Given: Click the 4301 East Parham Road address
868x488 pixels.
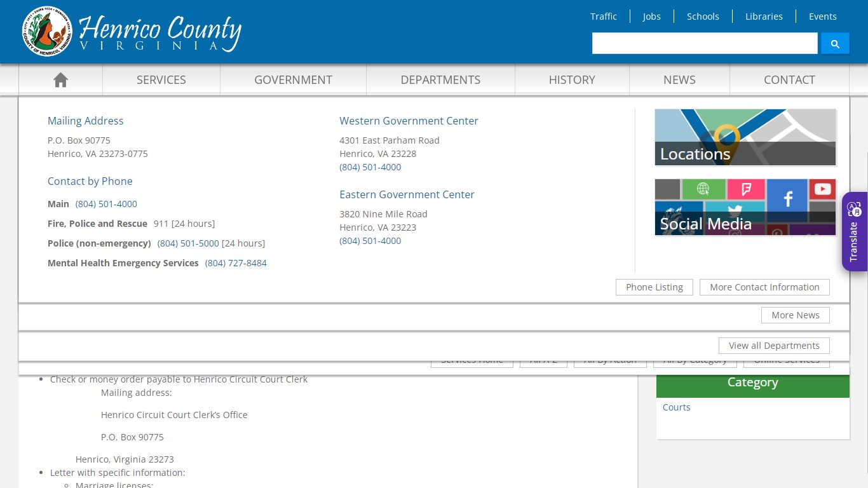Looking at the screenshot, I should tap(390, 140).
